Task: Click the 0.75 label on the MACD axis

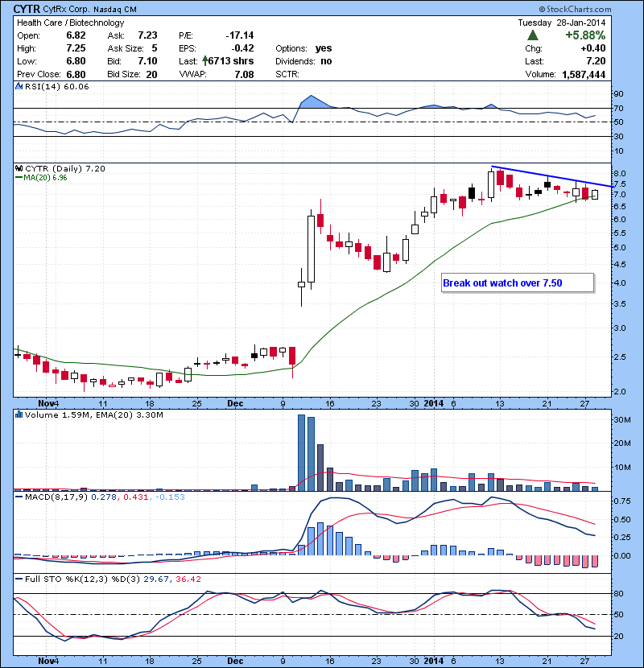Action: point(621,501)
